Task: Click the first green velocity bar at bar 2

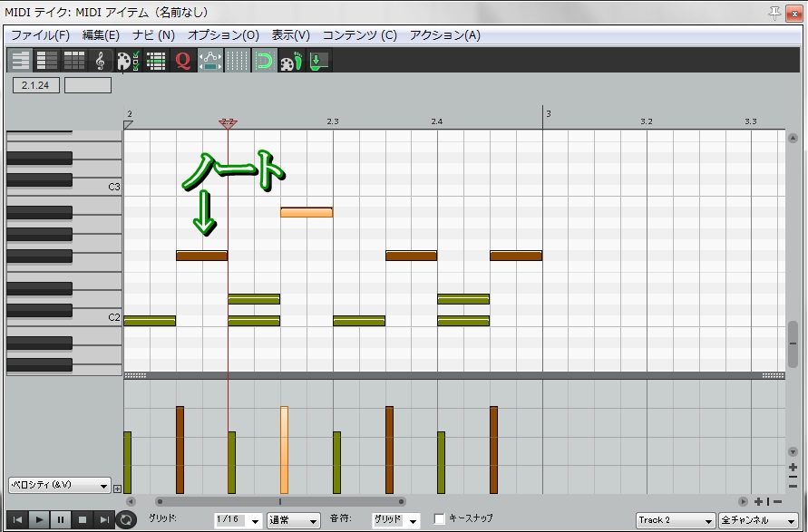Action: click(x=127, y=462)
